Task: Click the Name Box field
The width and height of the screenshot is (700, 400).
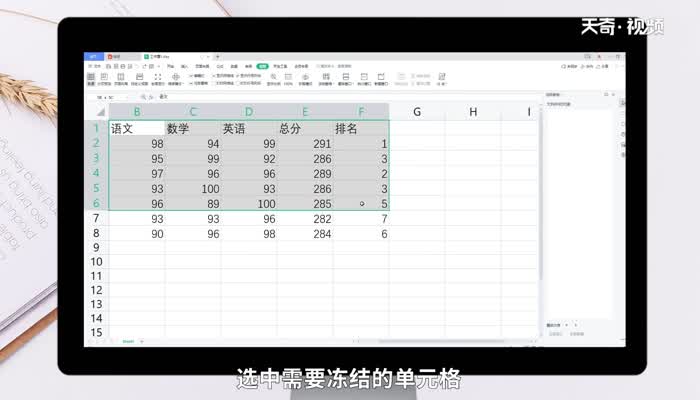Action: (x=107, y=97)
